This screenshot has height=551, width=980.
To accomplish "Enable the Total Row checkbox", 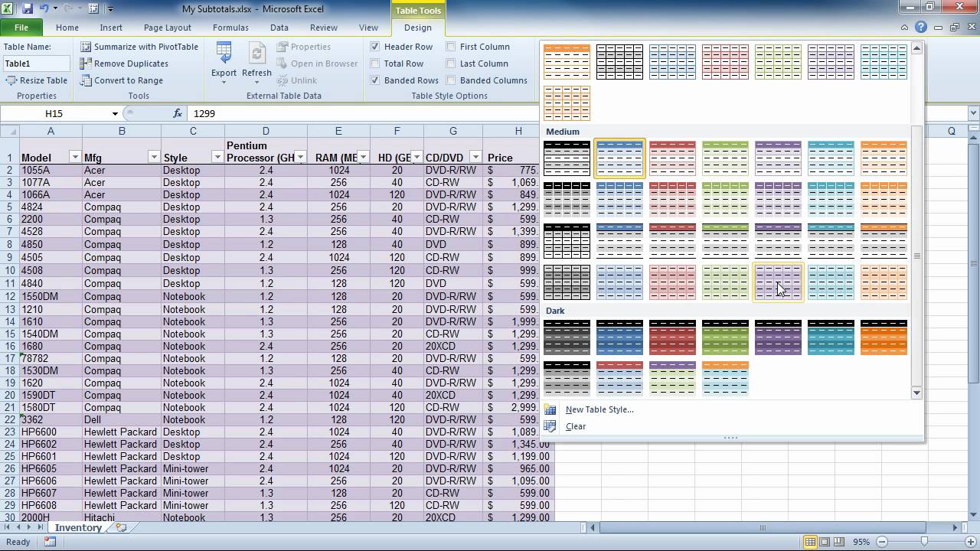I will (375, 64).
